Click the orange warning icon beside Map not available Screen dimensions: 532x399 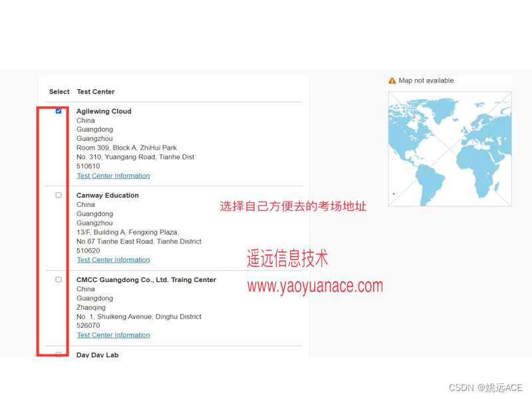(392, 80)
